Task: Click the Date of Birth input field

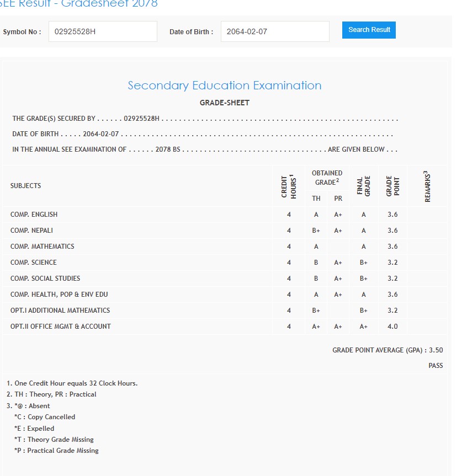Action: [275, 31]
